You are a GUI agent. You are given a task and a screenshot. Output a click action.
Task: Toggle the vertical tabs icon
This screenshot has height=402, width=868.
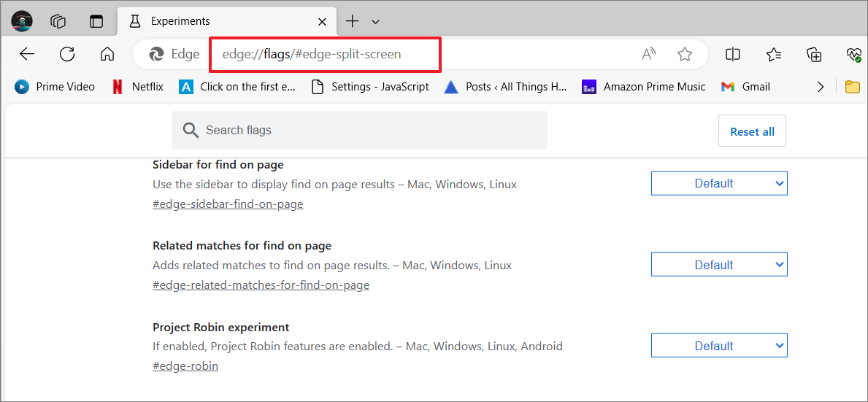(97, 22)
